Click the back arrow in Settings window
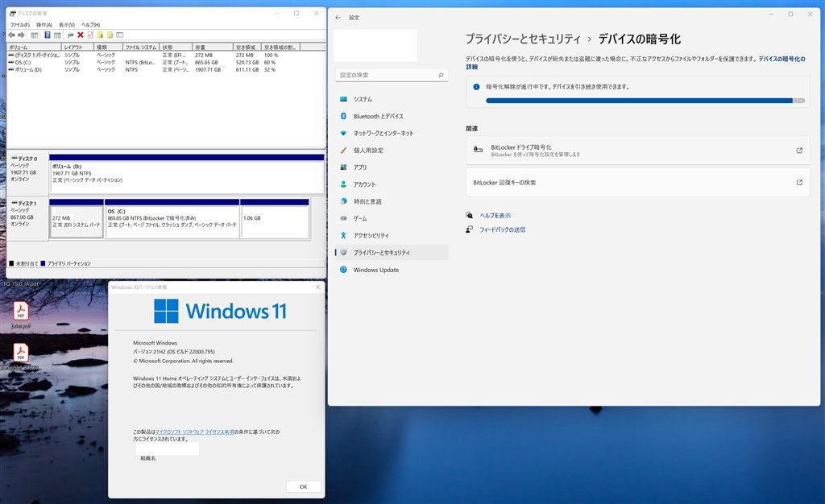 click(338, 18)
